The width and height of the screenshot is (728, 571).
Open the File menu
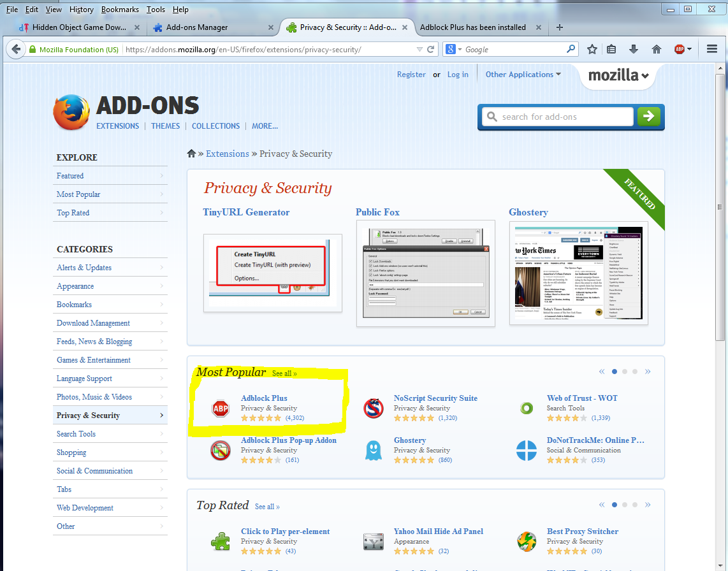[x=12, y=10]
